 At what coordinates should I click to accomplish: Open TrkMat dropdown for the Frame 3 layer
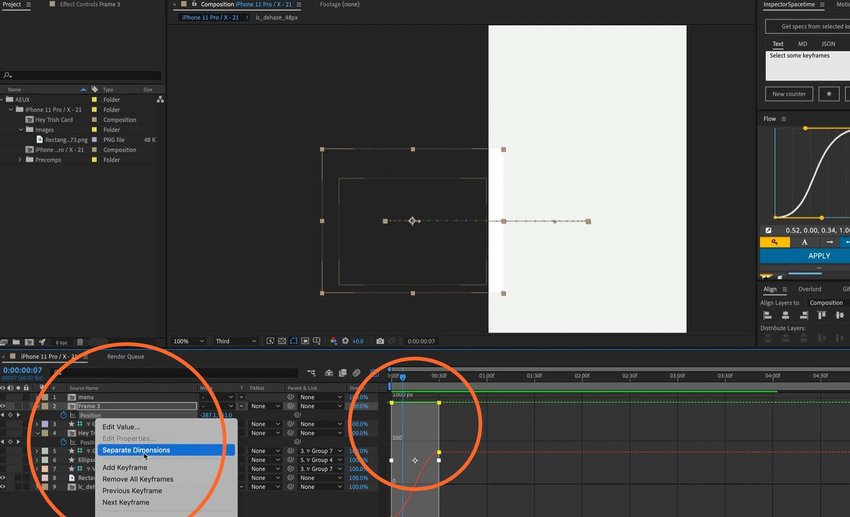coord(265,406)
